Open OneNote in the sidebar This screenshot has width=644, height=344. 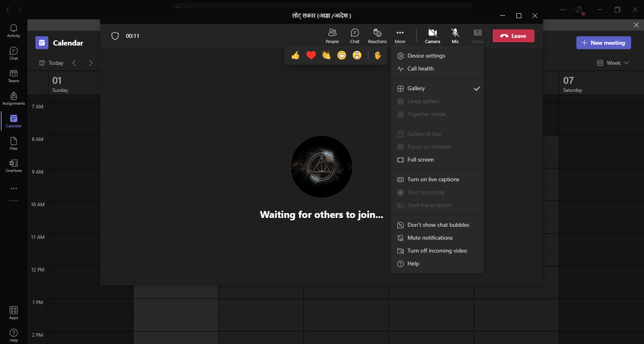(x=14, y=166)
